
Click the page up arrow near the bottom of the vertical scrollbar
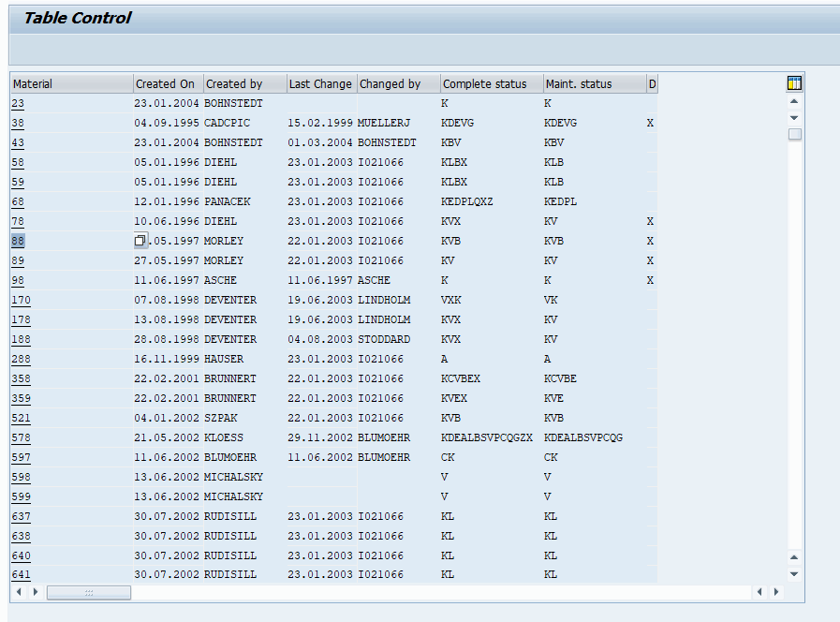[x=794, y=557]
